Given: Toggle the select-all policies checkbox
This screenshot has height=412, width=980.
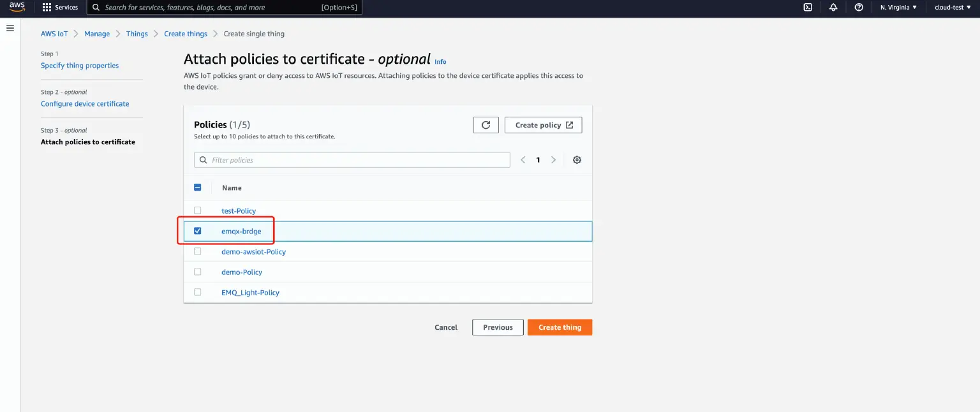Looking at the screenshot, I should click(x=198, y=187).
